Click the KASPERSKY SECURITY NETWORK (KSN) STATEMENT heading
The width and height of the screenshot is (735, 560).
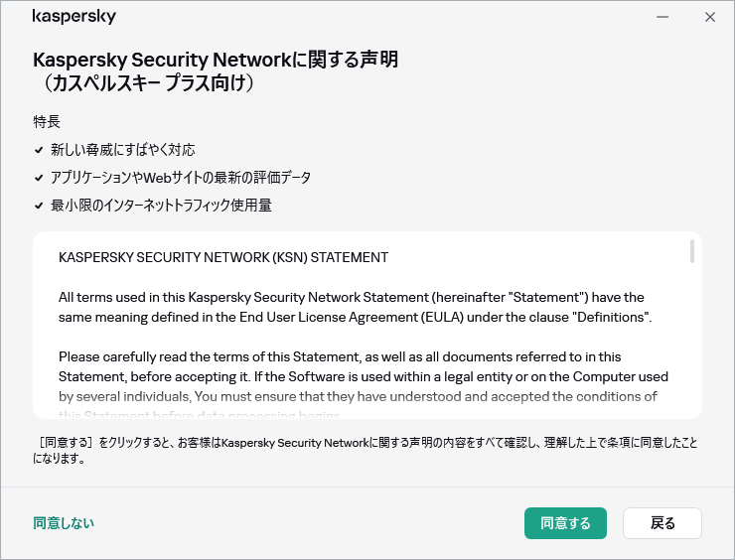pyautogui.click(x=223, y=257)
